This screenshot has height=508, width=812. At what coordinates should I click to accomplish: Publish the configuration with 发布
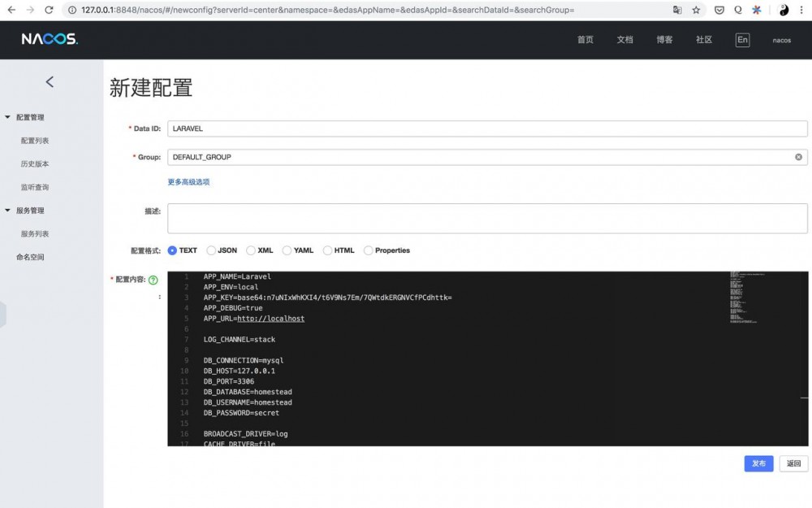click(x=758, y=463)
